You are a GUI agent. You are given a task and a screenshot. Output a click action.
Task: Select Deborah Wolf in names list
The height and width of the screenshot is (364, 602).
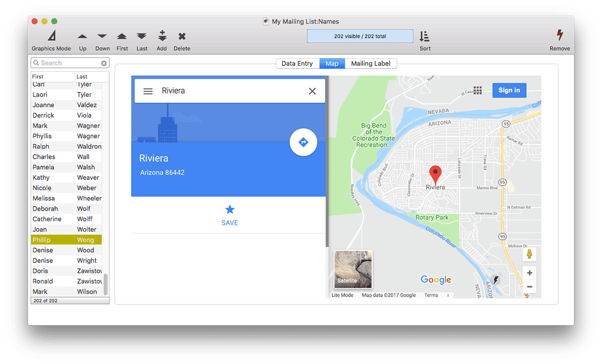click(66, 209)
